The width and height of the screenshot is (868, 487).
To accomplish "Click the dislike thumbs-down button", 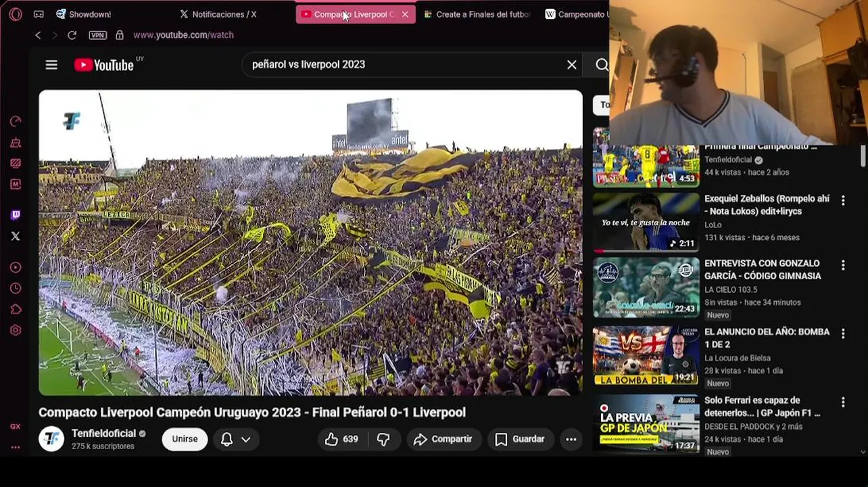I will (x=383, y=439).
